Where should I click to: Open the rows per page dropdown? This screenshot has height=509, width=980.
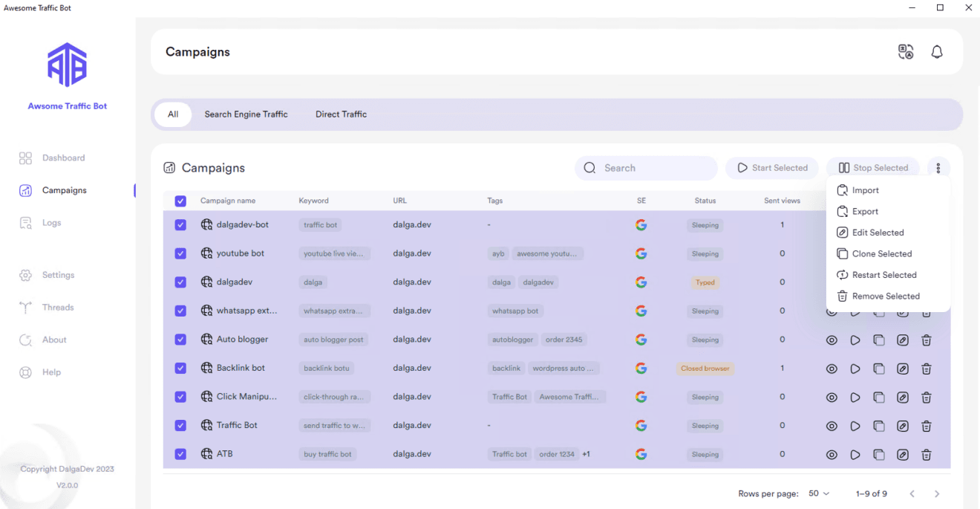pos(819,493)
